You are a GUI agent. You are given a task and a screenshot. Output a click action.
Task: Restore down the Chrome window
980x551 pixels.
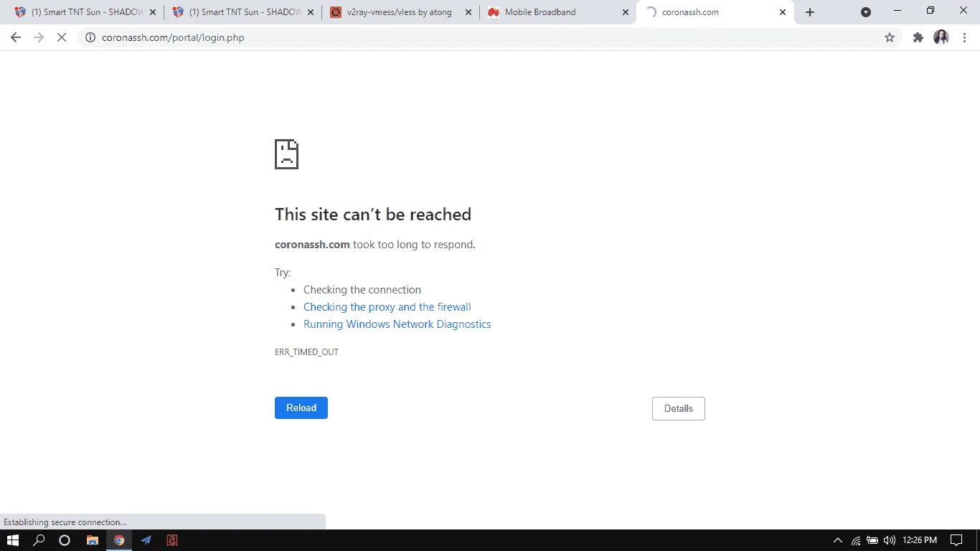pyautogui.click(x=930, y=11)
